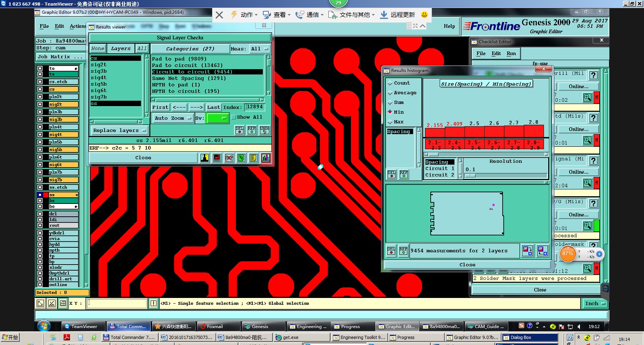Open TeamViewer 查看 dropdown
This screenshot has height=345, width=644.
pos(277,15)
